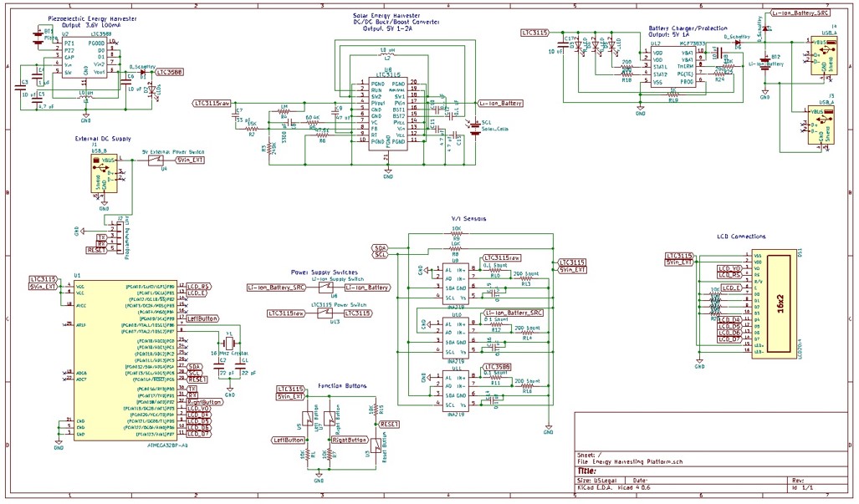Screen dimensions: 859x504
Task: Click the V/I Sensors section title
Action: pos(468,218)
